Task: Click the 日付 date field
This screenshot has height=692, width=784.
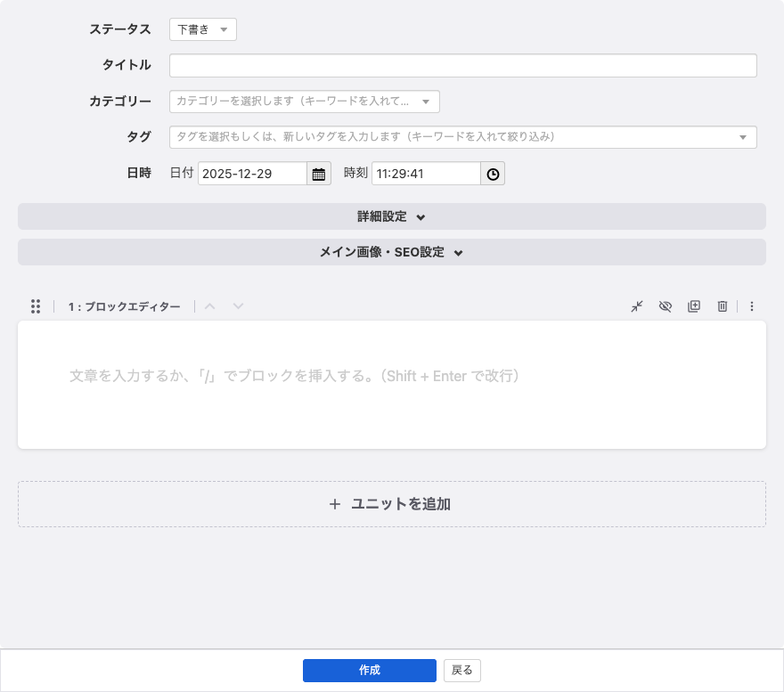Action: click(x=252, y=174)
